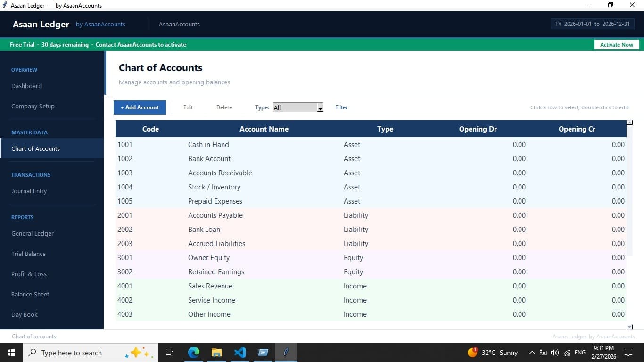
Task: Click the Filter link
Action: click(341, 107)
